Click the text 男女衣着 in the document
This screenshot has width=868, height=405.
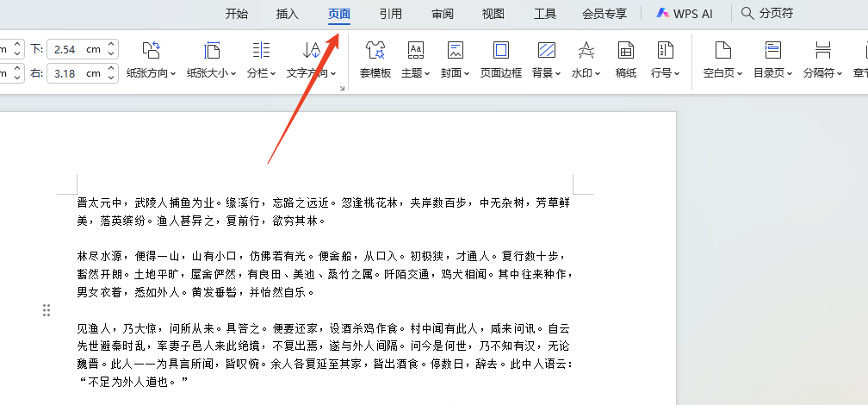point(100,292)
